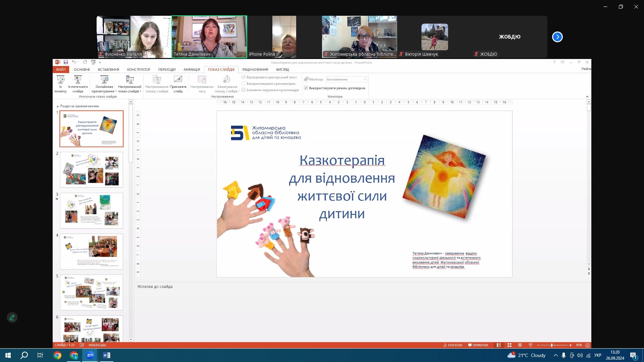Click the save icon in quick access toolbar
Viewport: 644px width, 362px height.
pyautogui.click(x=66, y=62)
